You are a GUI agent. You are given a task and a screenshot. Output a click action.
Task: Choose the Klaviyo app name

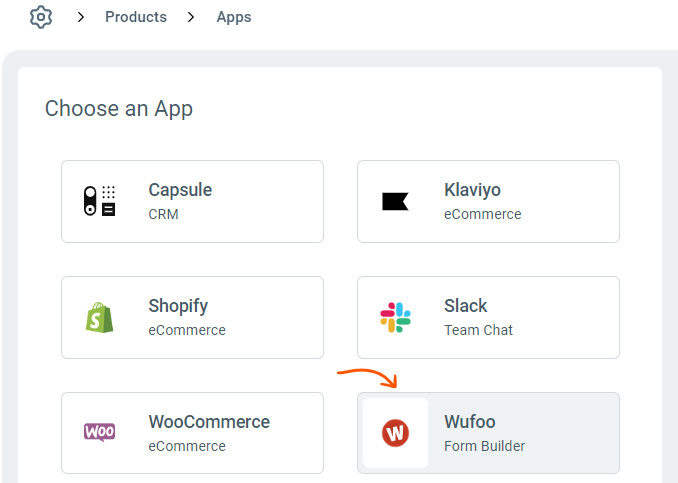(x=472, y=190)
